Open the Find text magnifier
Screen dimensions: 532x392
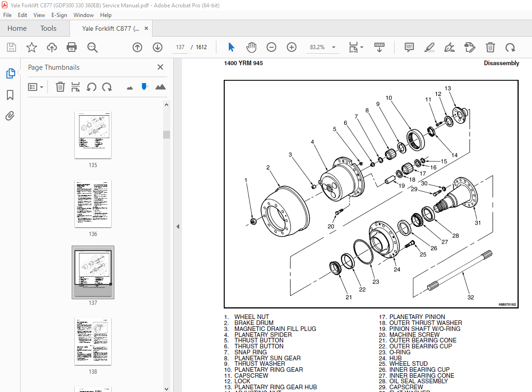(x=92, y=47)
